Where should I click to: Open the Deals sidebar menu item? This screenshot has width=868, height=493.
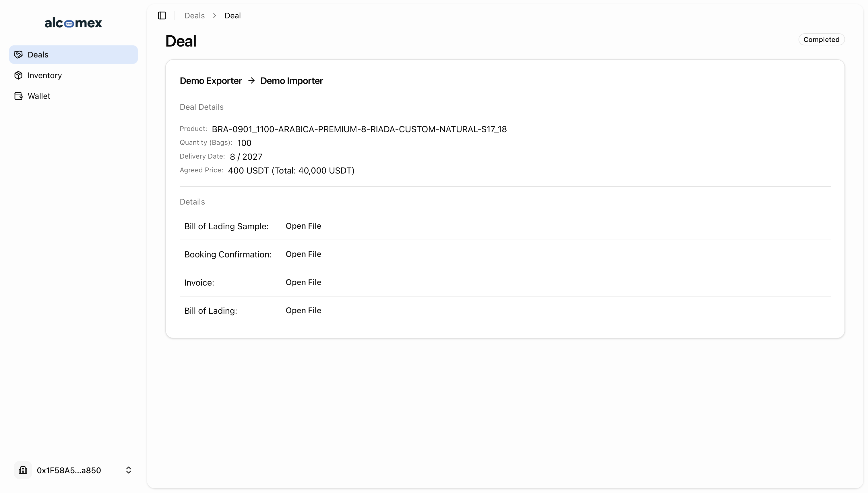point(73,55)
